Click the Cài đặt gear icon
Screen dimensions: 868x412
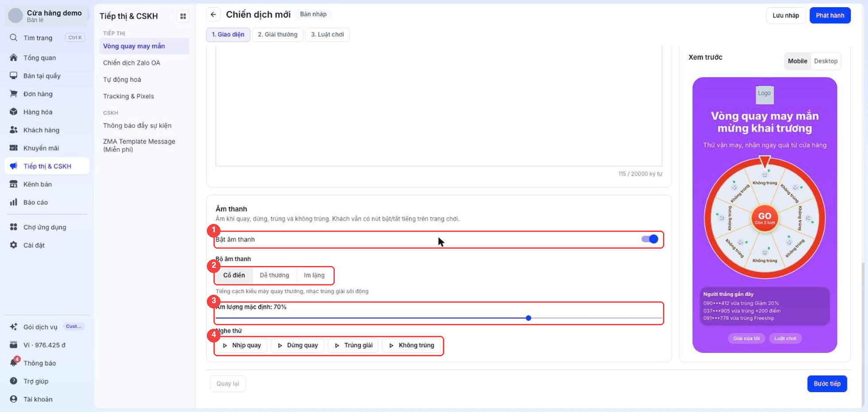coord(14,245)
